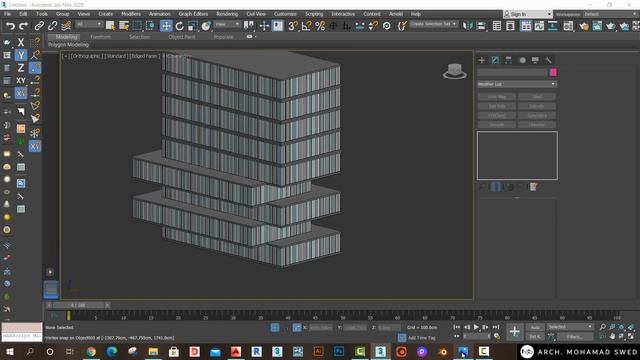The image size is (640, 360).
Task: Click the ViewCube in the viewport
Action: [454, 71]
